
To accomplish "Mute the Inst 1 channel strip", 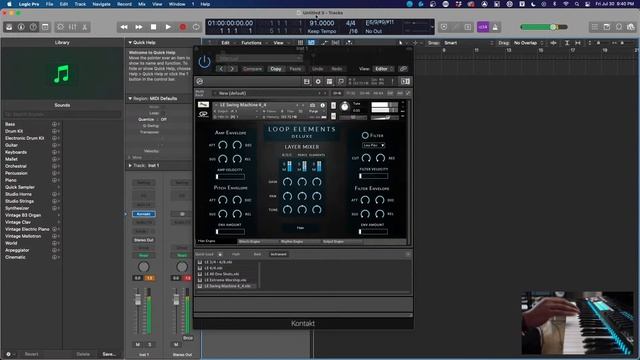I will tap(138, 344).
